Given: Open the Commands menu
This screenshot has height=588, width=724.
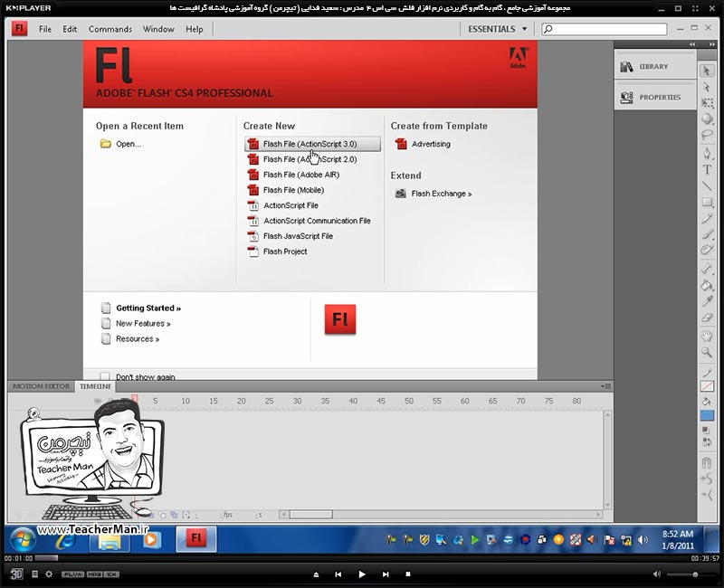Looking at the screenshot, I should click(110, 29).
